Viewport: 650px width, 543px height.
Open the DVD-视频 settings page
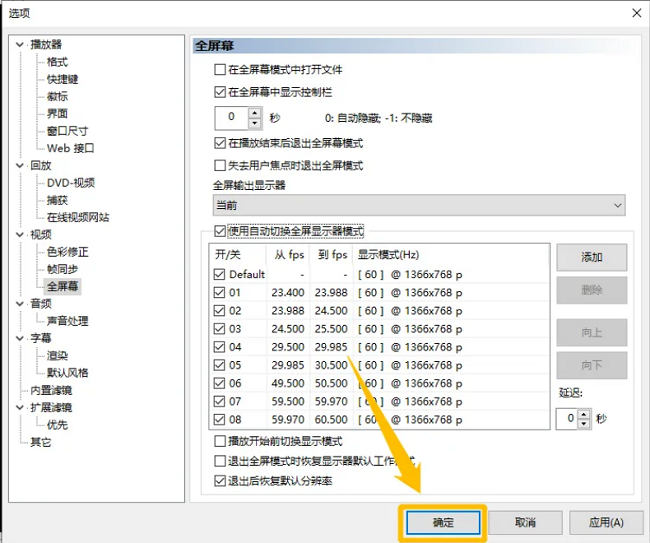(x=71, y=183)
